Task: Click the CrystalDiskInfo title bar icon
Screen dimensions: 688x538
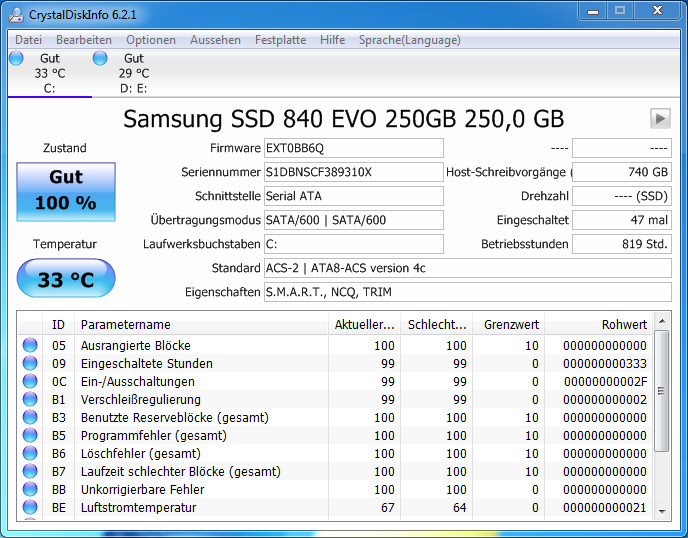Action: coord(16,15)
